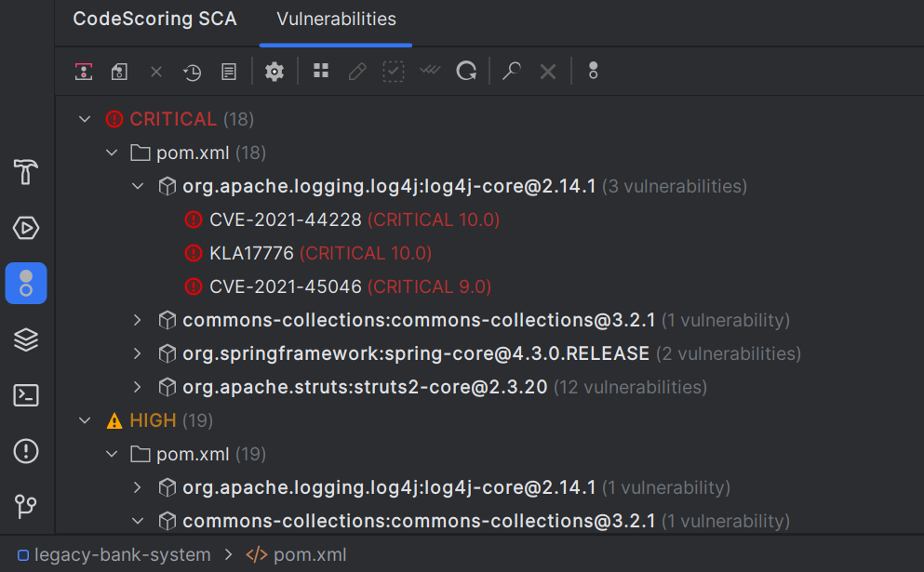Click the small gray X stop icon
Viewport: 924px width, 572px height.
[x=156, y=72]
